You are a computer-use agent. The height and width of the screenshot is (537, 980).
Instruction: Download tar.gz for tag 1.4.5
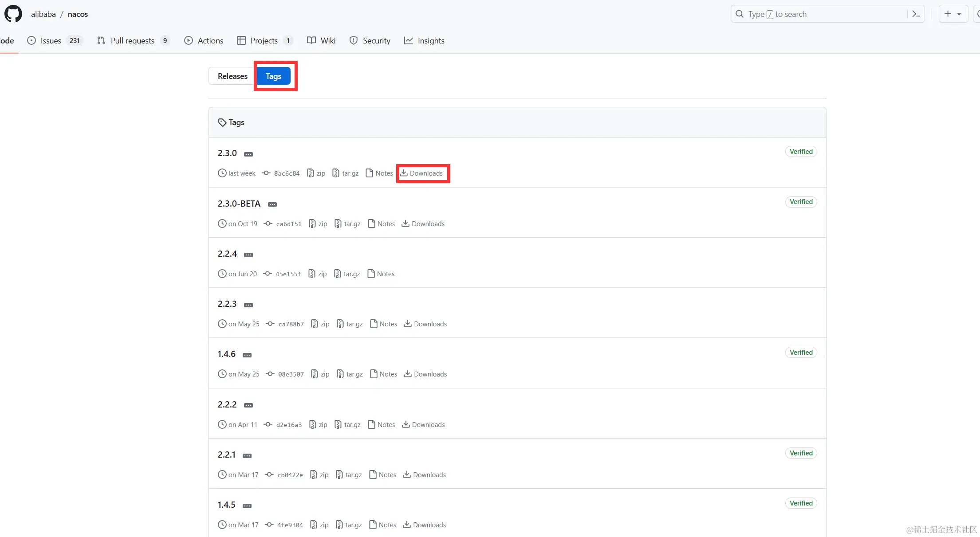pos(349,525)
